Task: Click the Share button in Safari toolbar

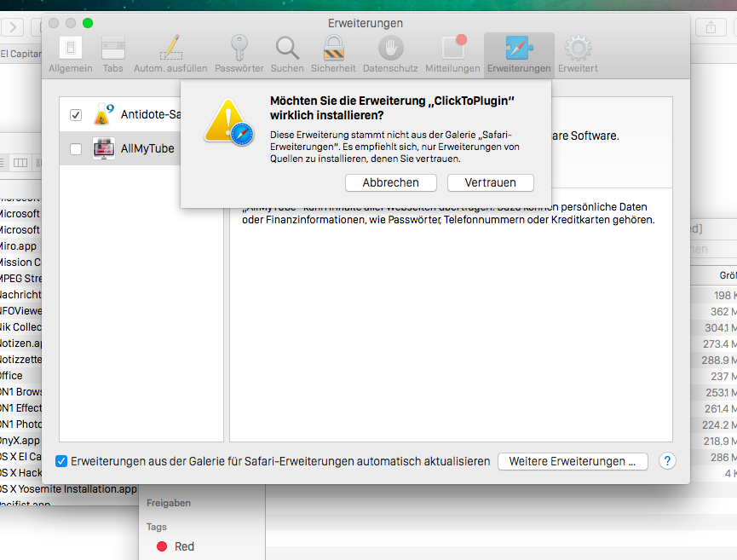Action: point(711,27)
